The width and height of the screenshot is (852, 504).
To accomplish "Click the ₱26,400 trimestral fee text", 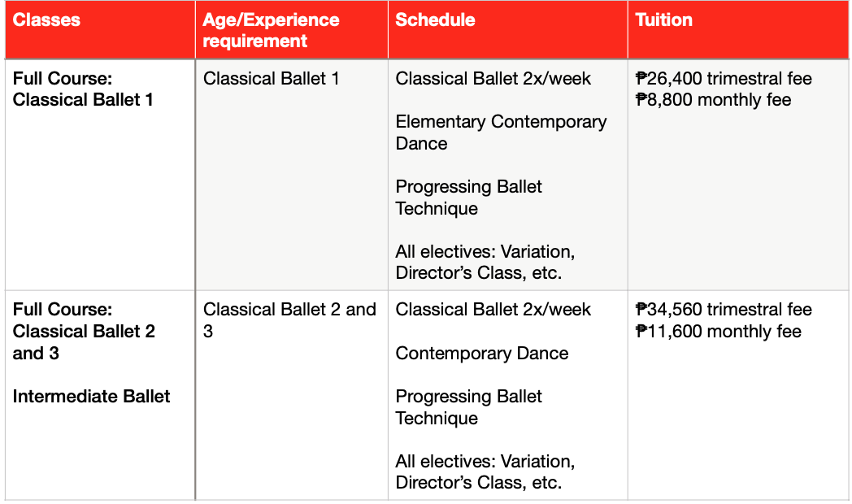I will tap(724, 79).
